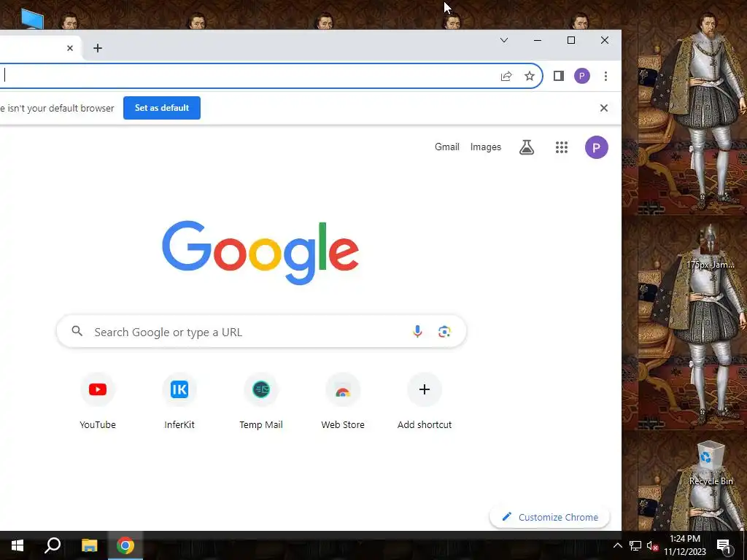
Task: Select the Recycle Bin desktop icon
Action: pyautogui.click(x=711, y=464)
